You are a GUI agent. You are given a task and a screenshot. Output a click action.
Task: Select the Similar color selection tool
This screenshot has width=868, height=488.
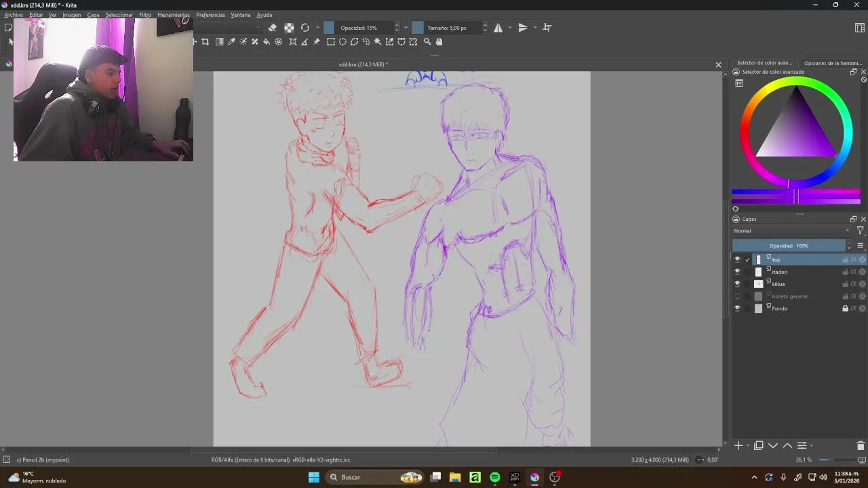click(x=389, y=42)
